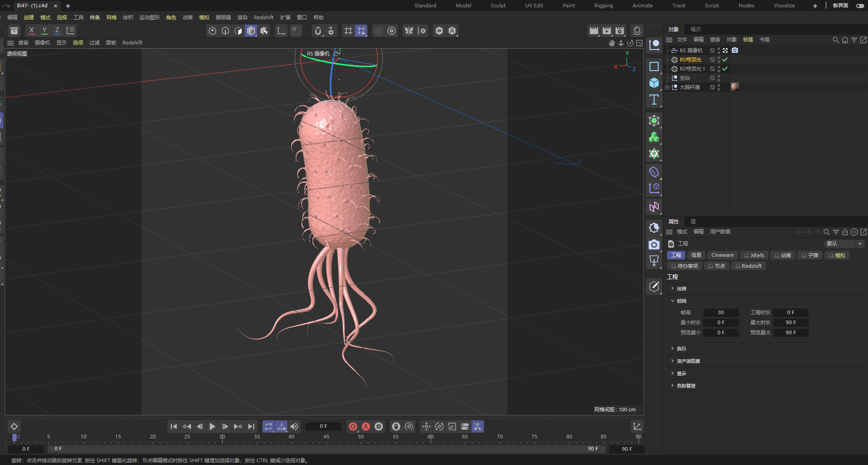Expand the 执行 section
The width and height of the screenshot is (868, 465).
(x=672, y=349)
